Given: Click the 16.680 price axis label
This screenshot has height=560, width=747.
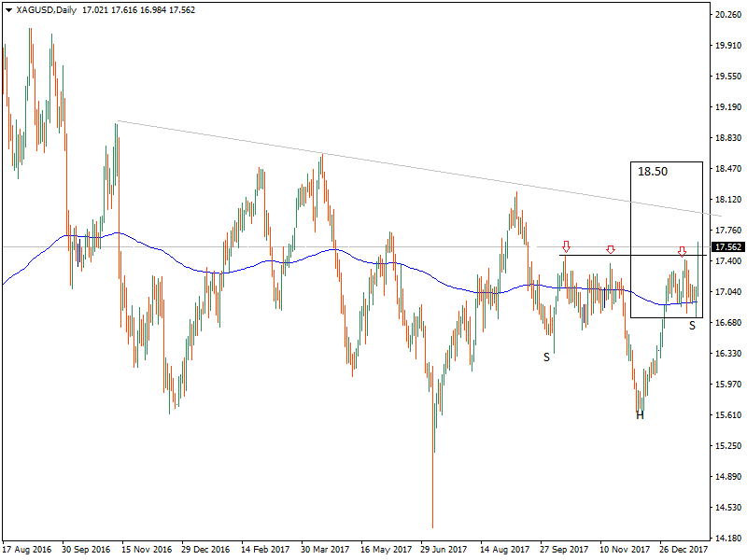Looking at the screenshot, I should coord(728,323).
